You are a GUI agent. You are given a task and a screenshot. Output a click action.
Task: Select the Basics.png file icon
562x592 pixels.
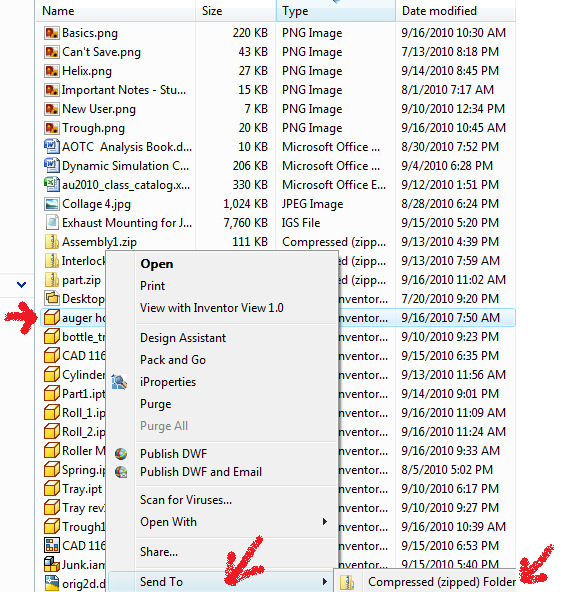point(52,33)
